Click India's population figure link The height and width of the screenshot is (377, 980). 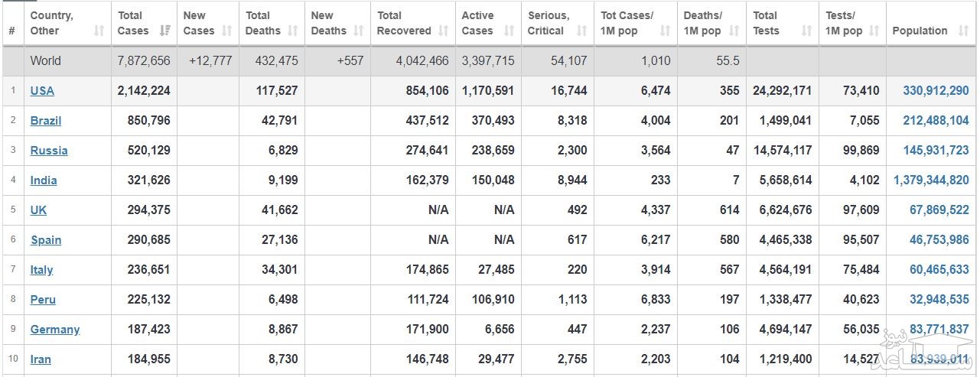coord(931,180)
